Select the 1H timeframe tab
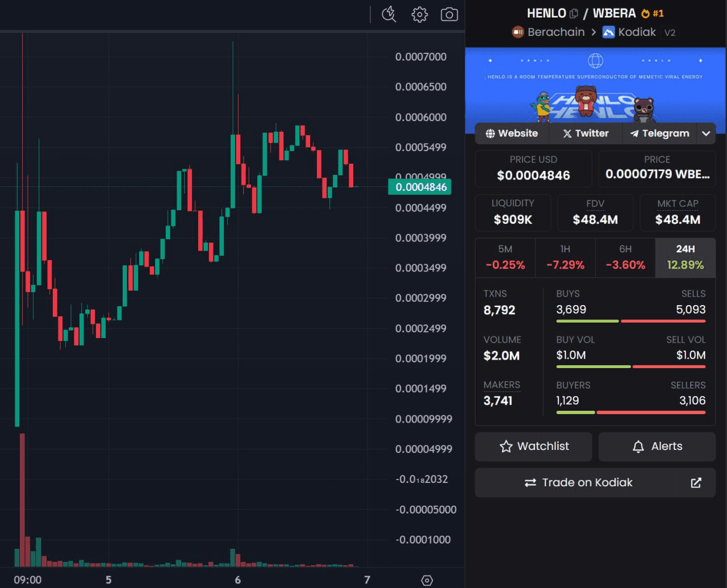727x588 pixels. pyautogui.click(x=565, y=257)
